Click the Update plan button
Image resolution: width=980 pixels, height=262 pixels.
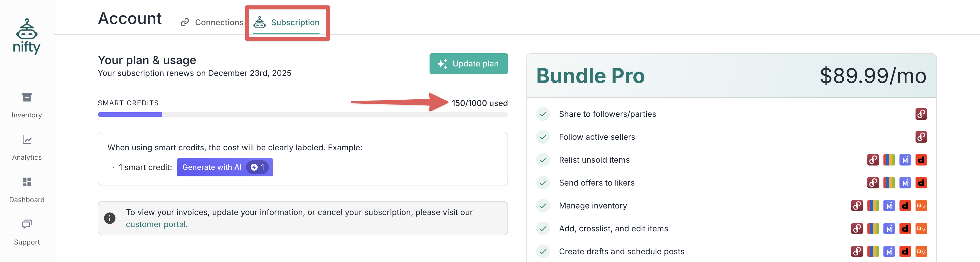(468, 64)
